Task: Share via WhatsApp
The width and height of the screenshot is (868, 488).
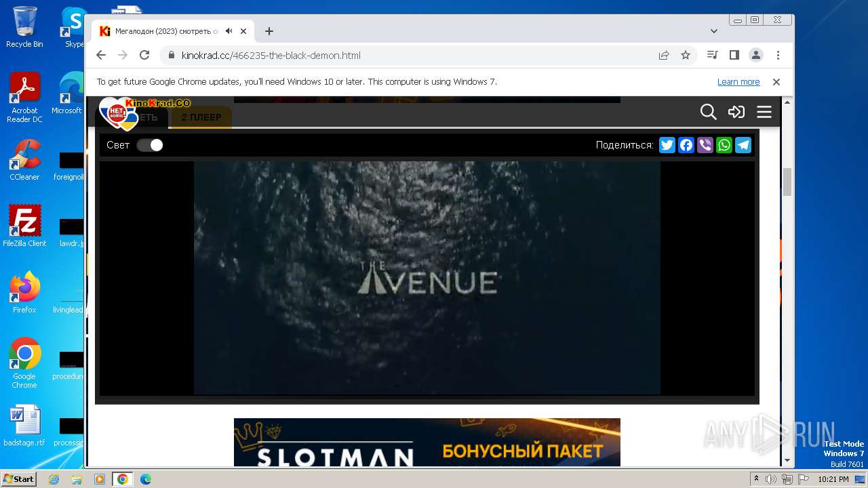Action: click(x=724, y=145)
